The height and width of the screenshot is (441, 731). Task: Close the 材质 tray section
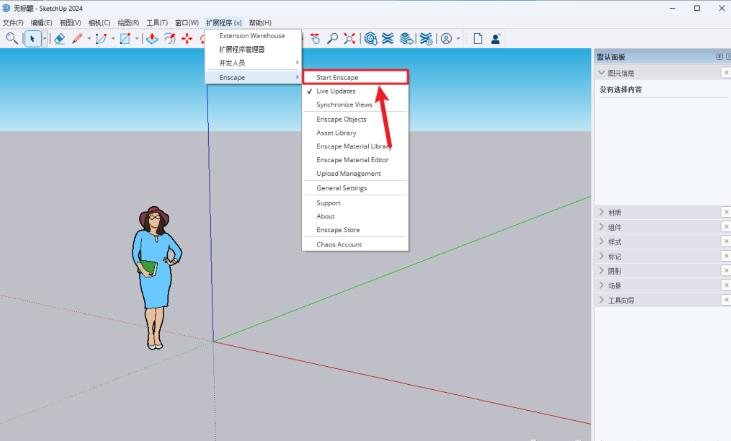pyautogui.click(x=726, y=212)
